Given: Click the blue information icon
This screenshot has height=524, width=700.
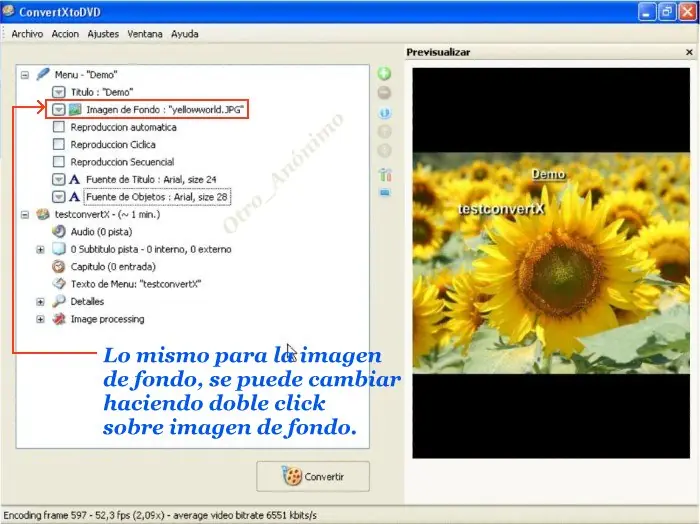Looking at the screenshot, I should pyautogui.click(x=385, y=112).
